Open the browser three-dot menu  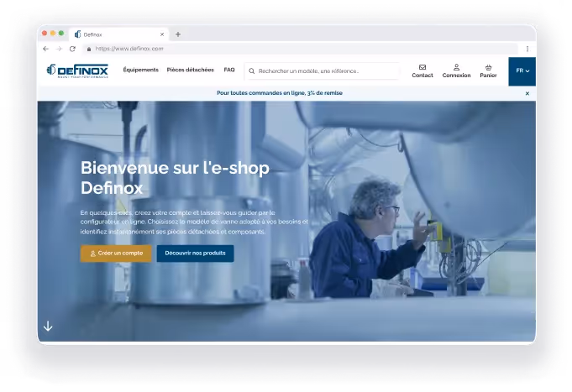(527, 49)
